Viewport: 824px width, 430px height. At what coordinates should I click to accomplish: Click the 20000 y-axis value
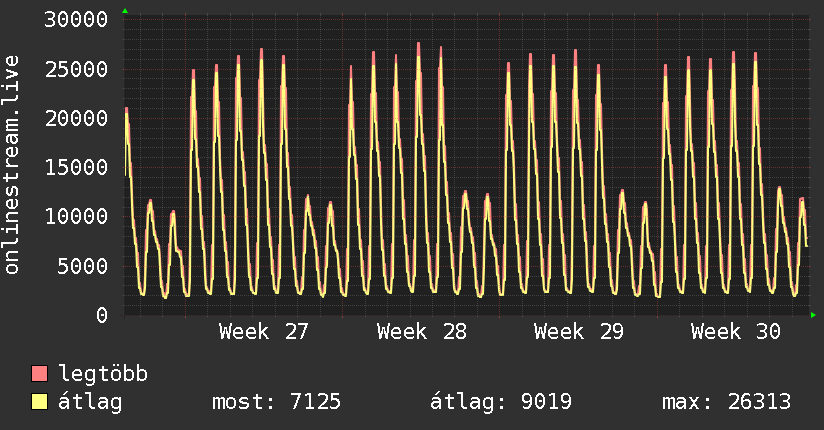point(76,118)
